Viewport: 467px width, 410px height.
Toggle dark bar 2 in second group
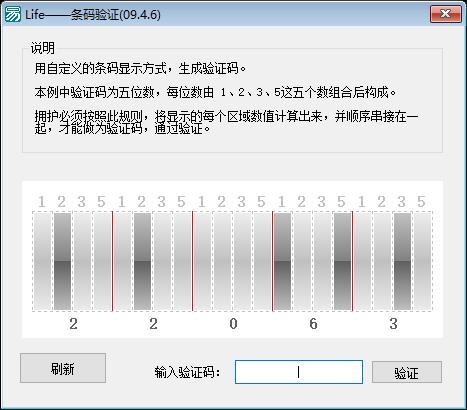(x=142, y=262)
